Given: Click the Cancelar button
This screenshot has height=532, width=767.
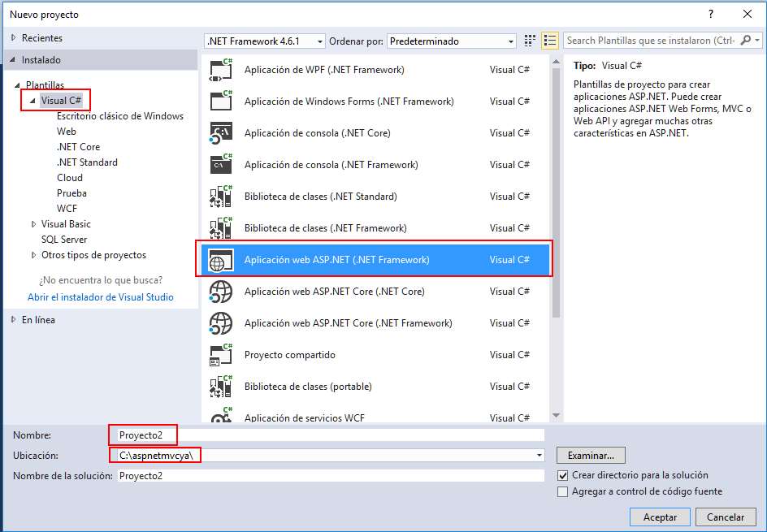Looking at the screenshot, I should point(726,517).
